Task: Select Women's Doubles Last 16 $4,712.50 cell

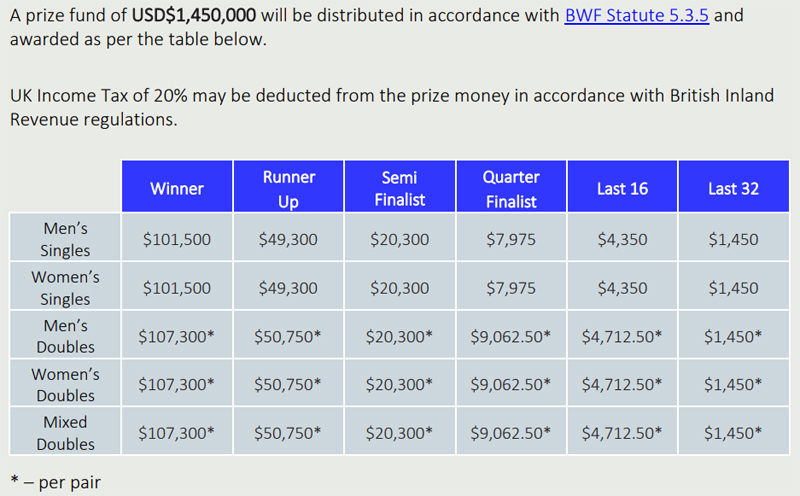Action: (622, 385)
